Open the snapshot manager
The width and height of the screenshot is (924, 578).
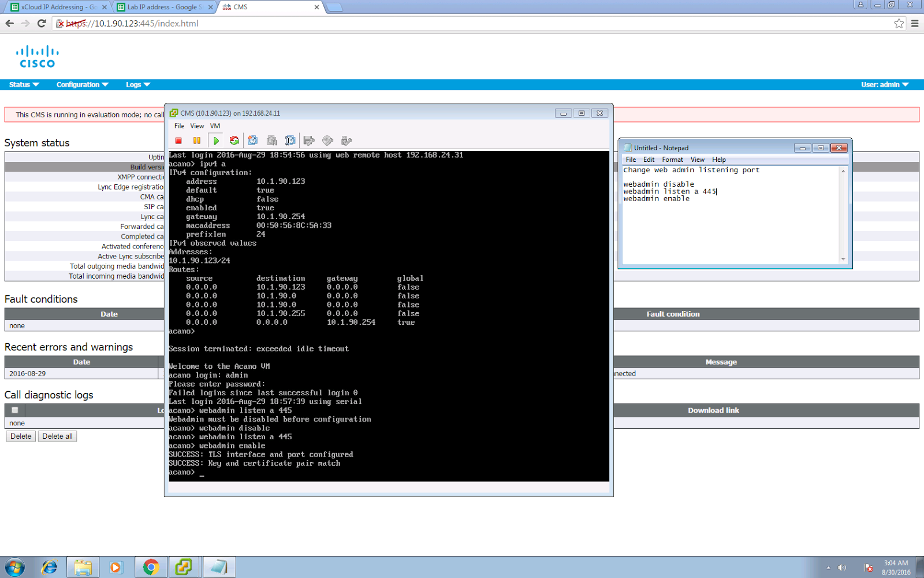point(290,140)
